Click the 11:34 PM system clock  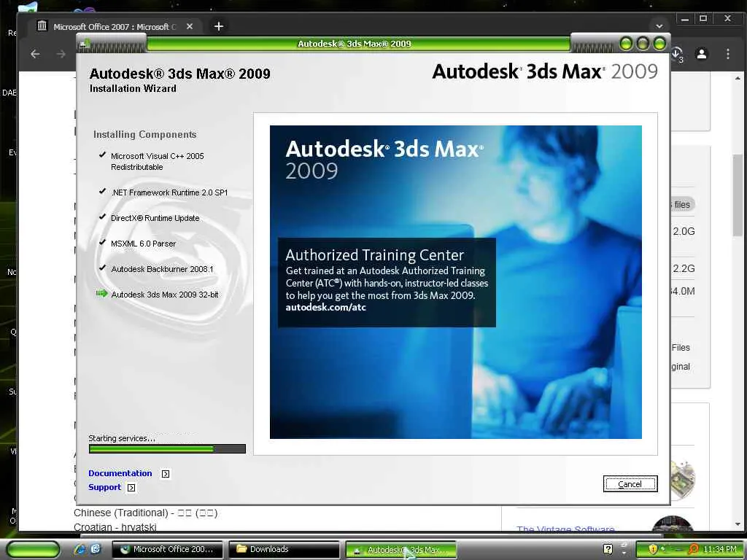pos(720,549)
